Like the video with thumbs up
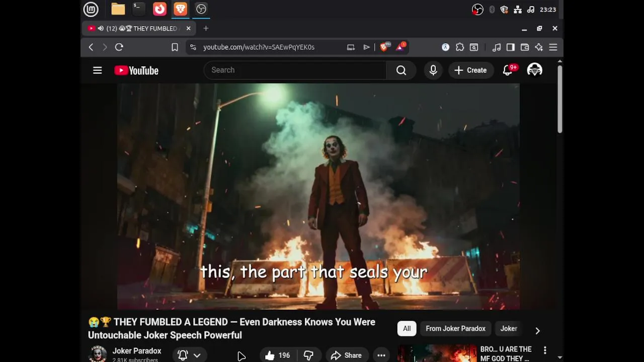Viewport: 644px width, 362px height. pyautogui.click(x=277, y=355)
